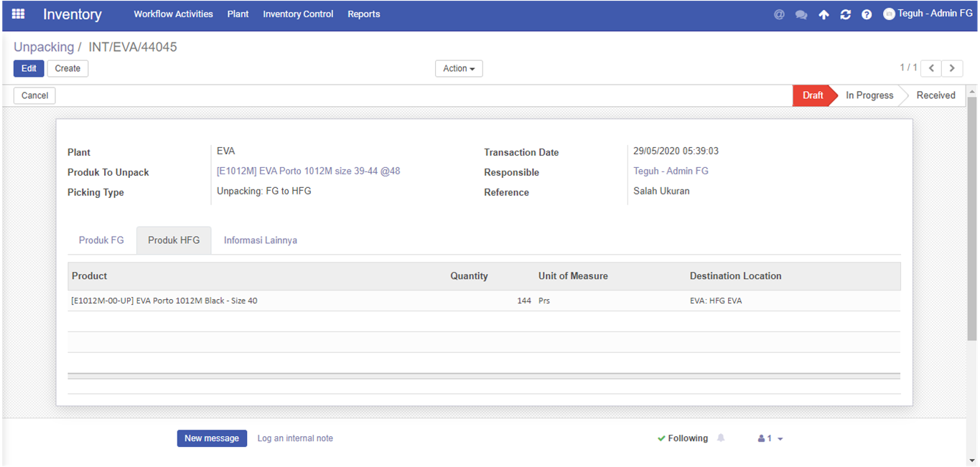Screen dimensions: 980x467
Task: Open the Teguh - Admin FG user menu
Action: point(928,14)
